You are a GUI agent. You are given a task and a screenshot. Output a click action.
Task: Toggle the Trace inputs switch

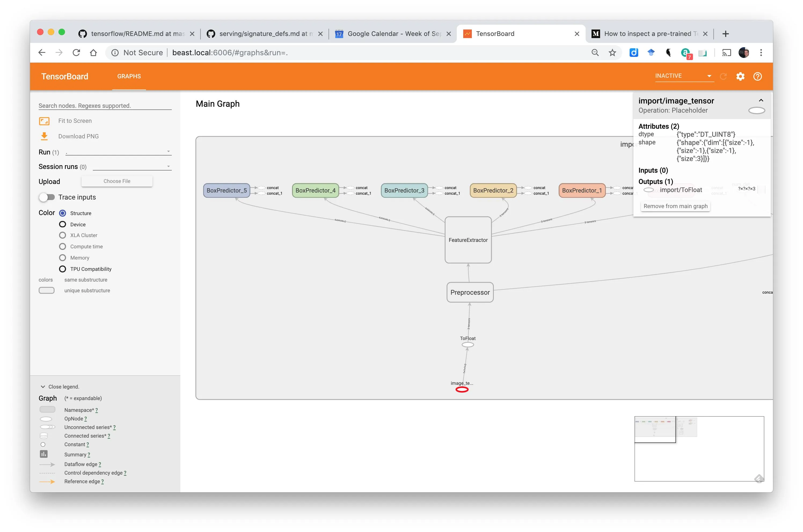(47, 197)
